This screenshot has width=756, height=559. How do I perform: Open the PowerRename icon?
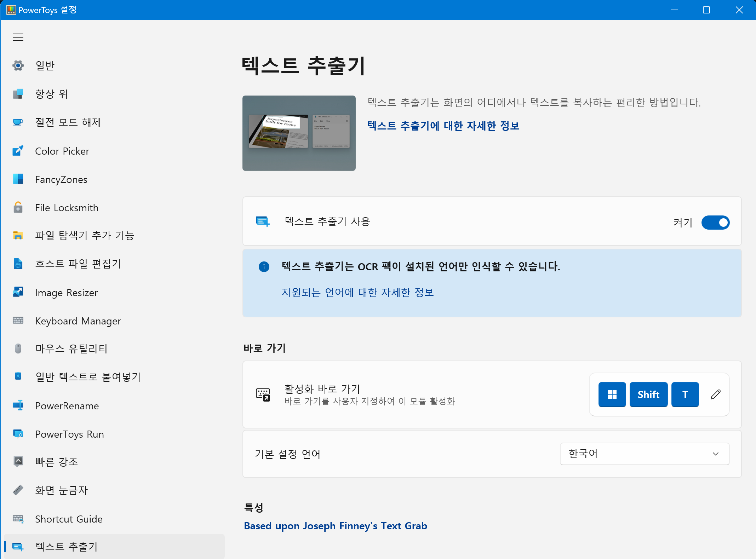pos(18,405)
